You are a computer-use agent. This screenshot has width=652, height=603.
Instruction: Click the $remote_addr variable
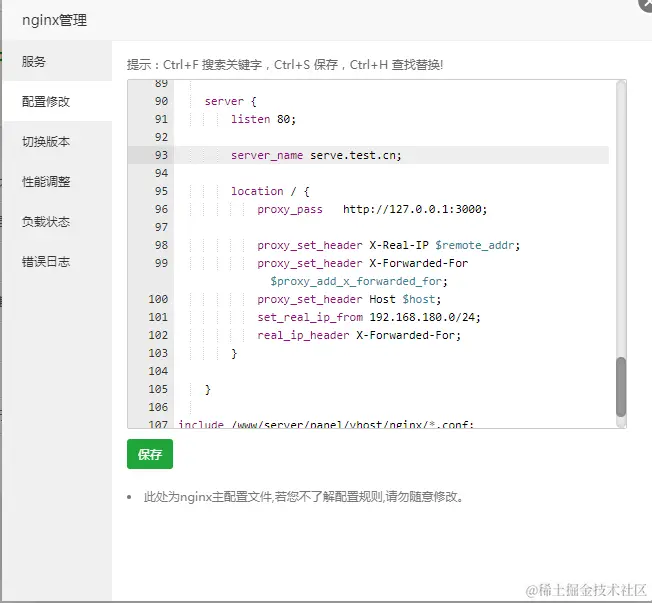tap(475, 245)
